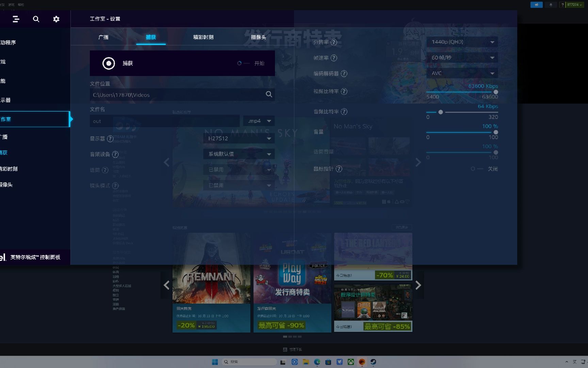Viewport: 588px width, 368px height.
Task: Open Steam announcements megaphone button
Action: pyautogui.click(x=536, y=5)
